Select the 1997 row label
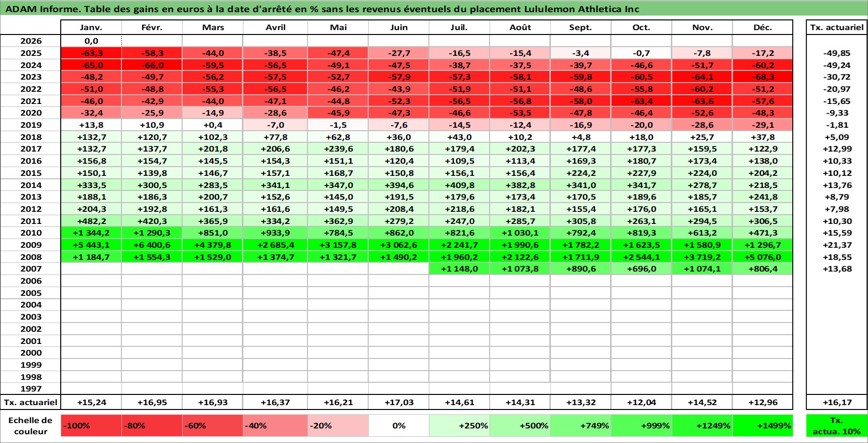 point(31,389)
